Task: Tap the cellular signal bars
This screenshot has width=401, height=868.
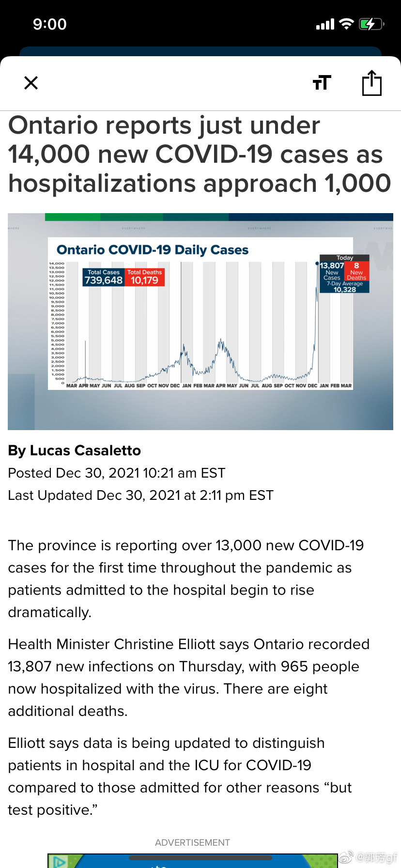Action: (325, 24)
